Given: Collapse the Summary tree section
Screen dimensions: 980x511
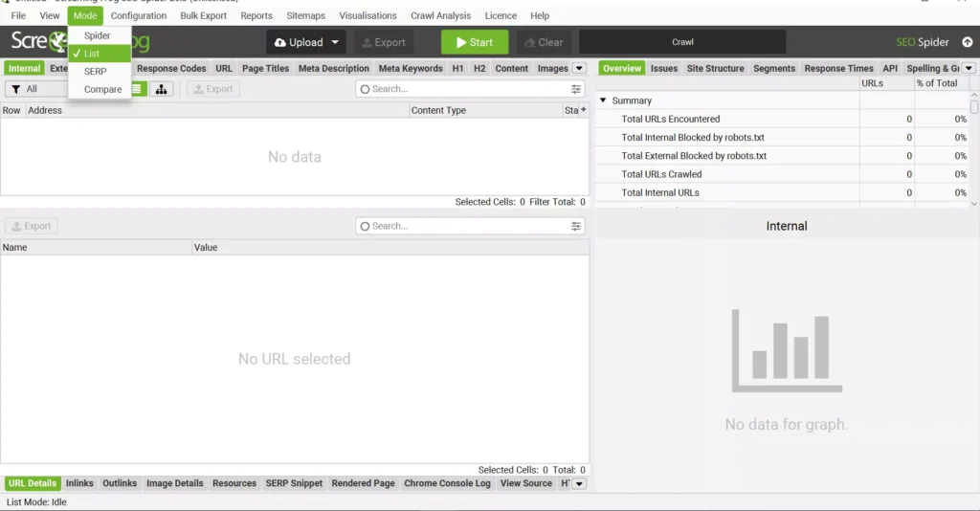Looking at the screenshot, I should (x=603, y=100).
